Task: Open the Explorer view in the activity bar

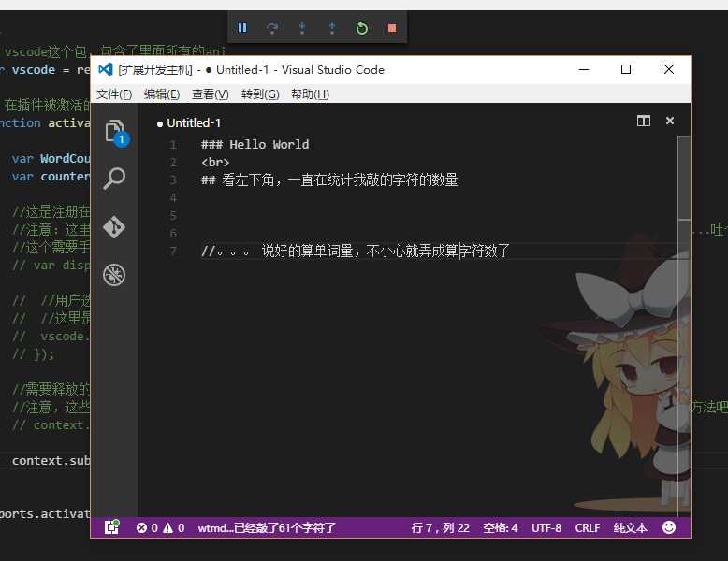Action: point(115,132)
